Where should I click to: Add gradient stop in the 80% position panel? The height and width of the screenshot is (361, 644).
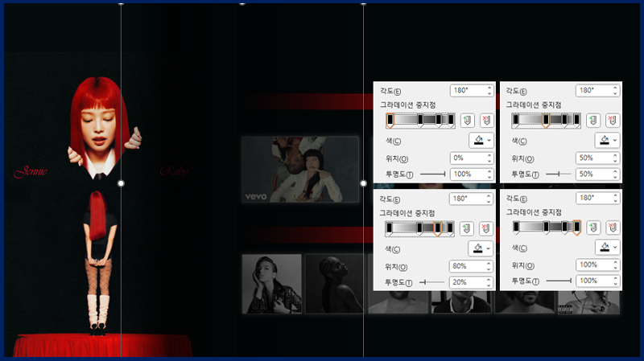click(x=467, y=228)
